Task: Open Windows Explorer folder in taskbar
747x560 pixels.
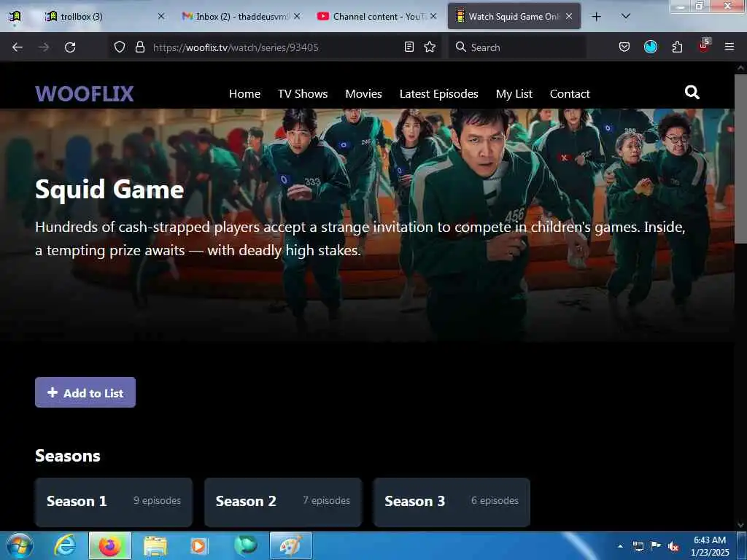Action: click(x=155, y=546)
